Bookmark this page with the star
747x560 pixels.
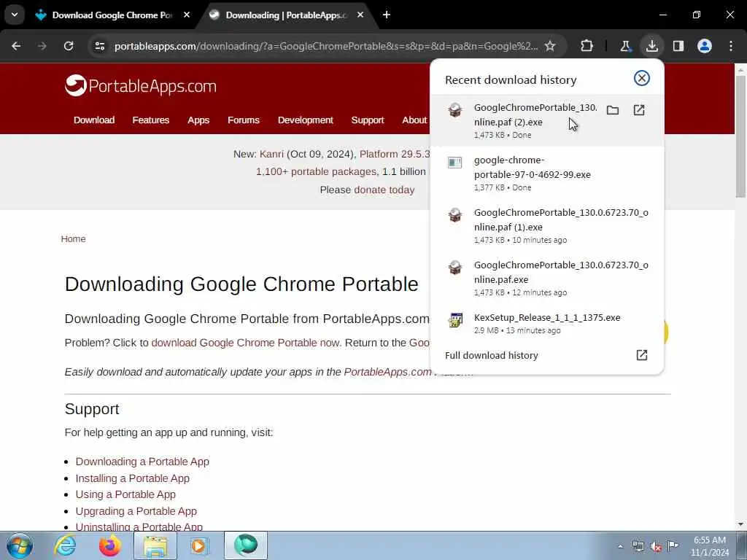550,46
